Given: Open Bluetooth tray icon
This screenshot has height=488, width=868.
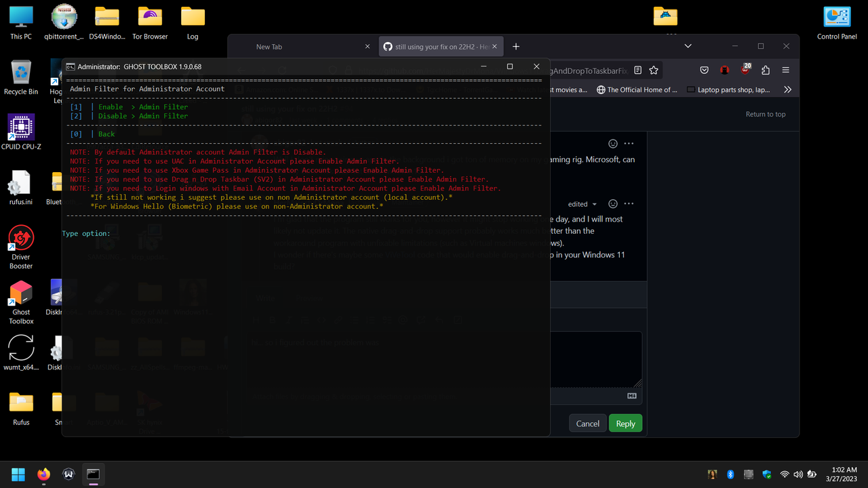Looking at the screenshot, I should pyautogui.click(x=730, y=474).
